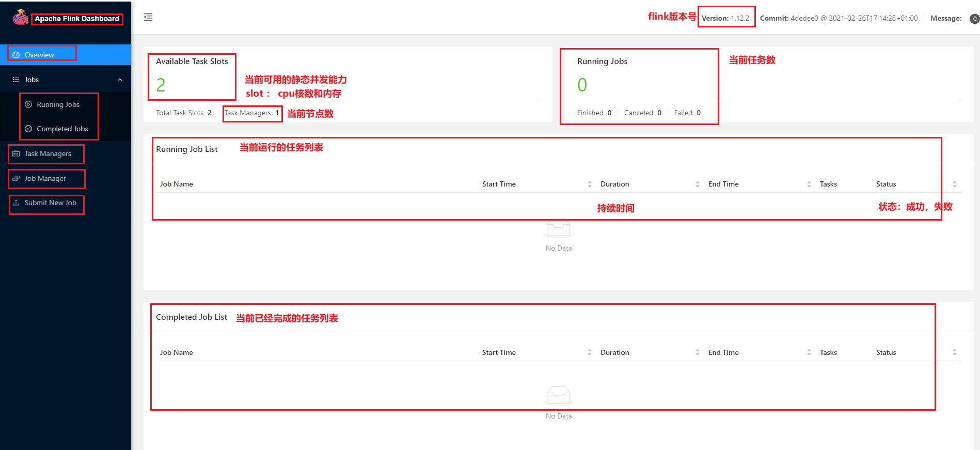Sort completed jobs by End Time
This screenshot has height=450, width=980.
click(809, 352)
